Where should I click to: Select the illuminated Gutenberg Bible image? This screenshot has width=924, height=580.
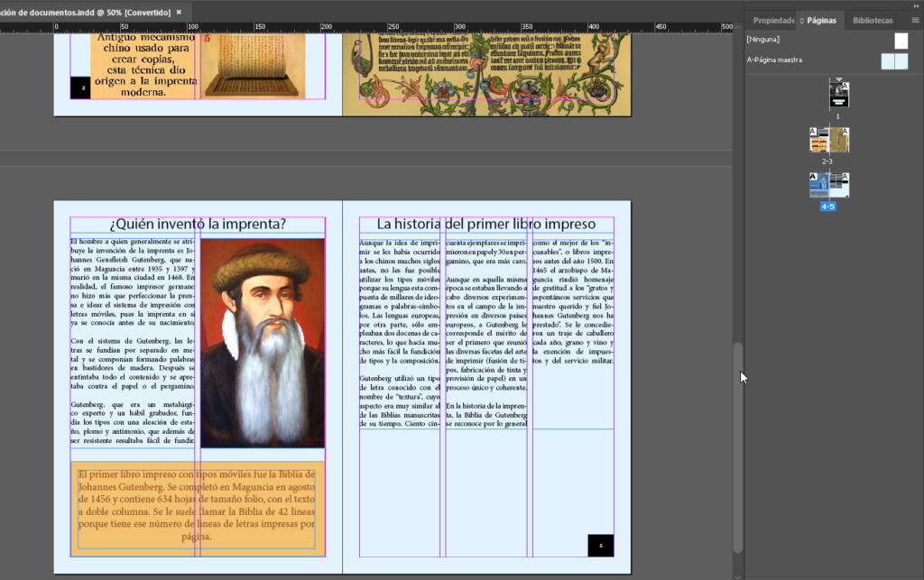(x=486, y=74)
